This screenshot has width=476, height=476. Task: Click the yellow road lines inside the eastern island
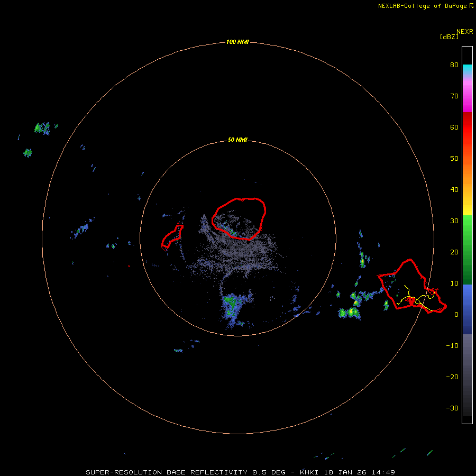[x=416, y=298]
